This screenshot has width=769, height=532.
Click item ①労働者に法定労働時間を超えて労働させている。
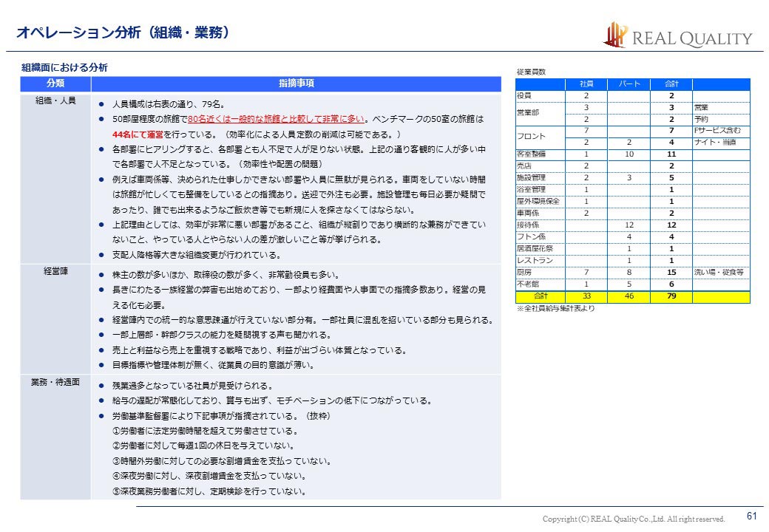pos(205,431)
